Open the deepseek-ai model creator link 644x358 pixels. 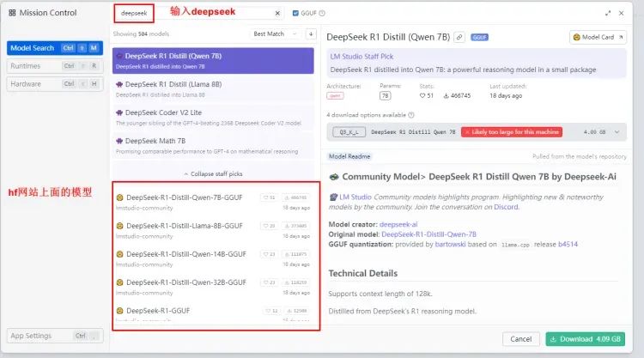coord(398,225)
